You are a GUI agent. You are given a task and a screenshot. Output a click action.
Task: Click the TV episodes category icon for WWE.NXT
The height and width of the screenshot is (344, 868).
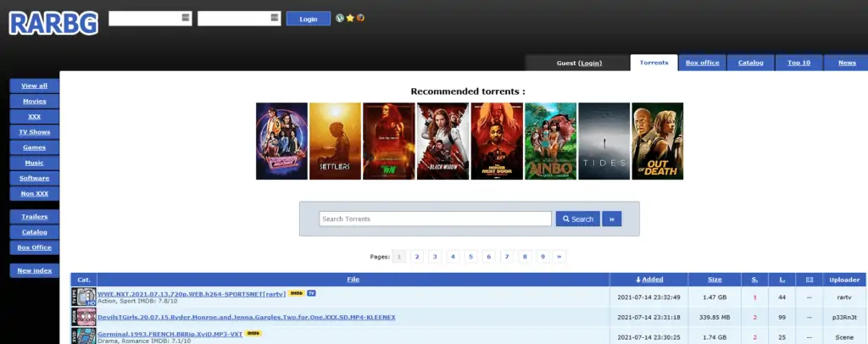(84, 297)
